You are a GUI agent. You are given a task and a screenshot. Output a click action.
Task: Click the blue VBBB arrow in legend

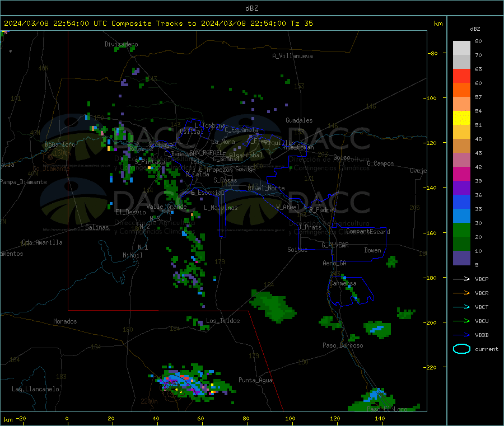coord(461,335)
